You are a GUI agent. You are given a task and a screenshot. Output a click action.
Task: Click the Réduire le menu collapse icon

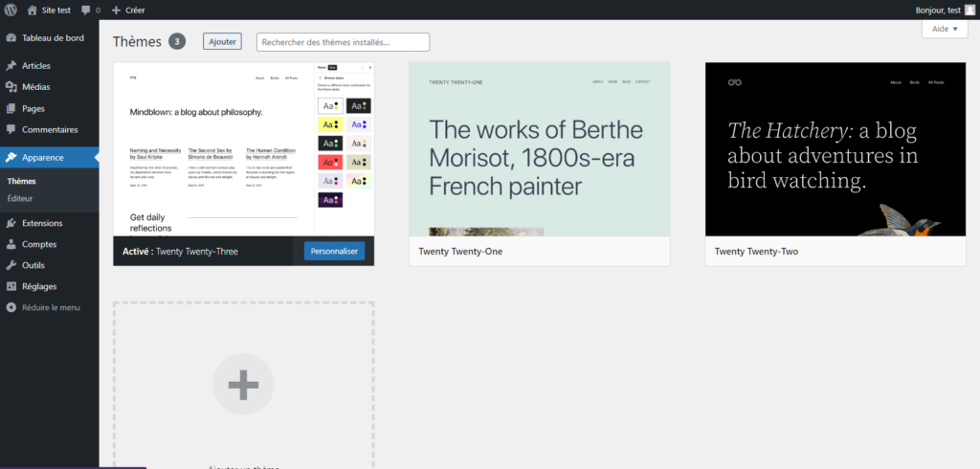pyautogui.click(x=11, y=307)
